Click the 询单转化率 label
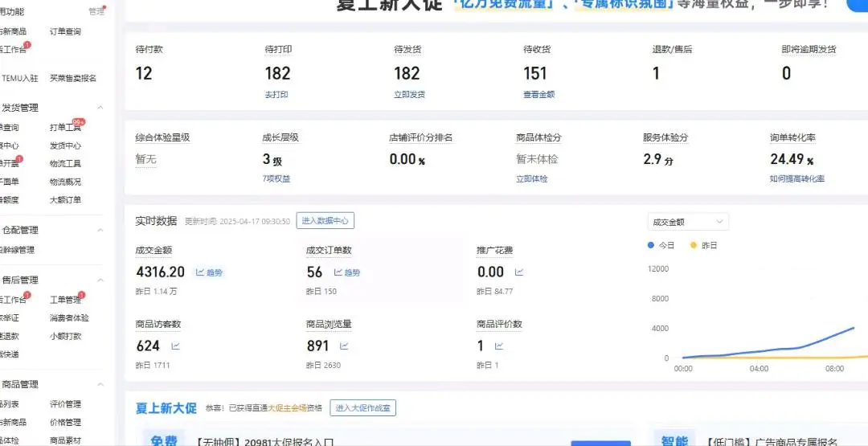Image resolution: width=868 pixels, height=446 pixels. 792,137
